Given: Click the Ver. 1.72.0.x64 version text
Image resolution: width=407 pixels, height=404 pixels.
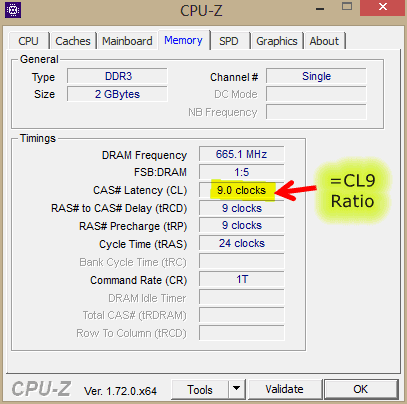Looking at the screenshot, I should (x=120, y=391).
